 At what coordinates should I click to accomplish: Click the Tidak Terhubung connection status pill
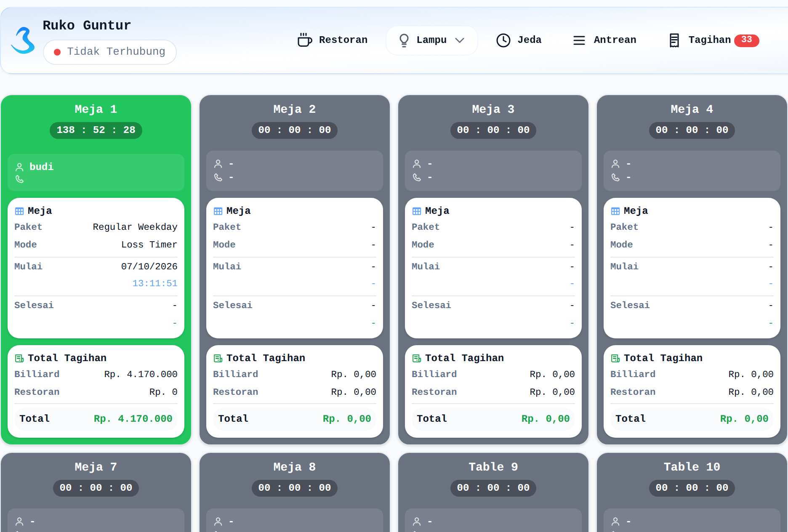point(110,52)
